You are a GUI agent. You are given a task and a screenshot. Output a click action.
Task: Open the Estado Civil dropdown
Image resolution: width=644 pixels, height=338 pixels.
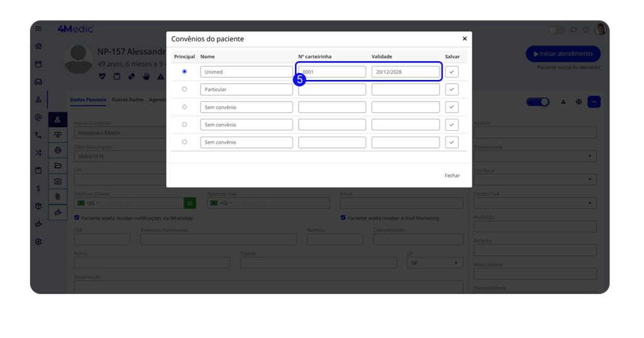[535, 203]
